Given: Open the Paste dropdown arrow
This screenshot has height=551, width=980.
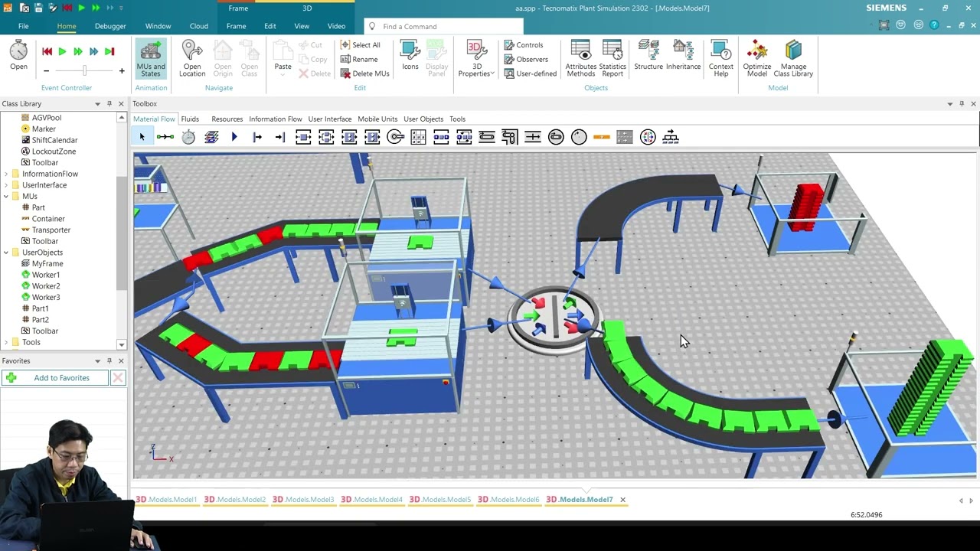Looking at the screenshot, I should (x=283, y=75).
